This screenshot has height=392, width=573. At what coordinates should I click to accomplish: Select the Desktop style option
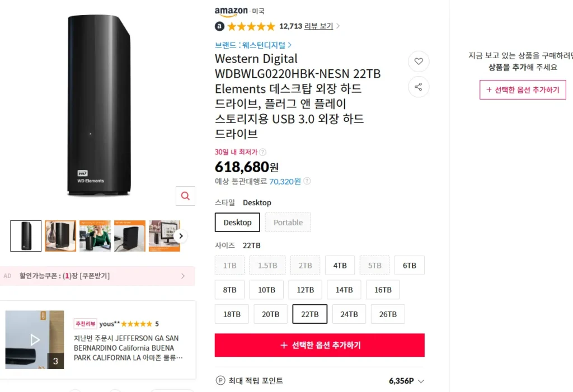tap(237, 222)
